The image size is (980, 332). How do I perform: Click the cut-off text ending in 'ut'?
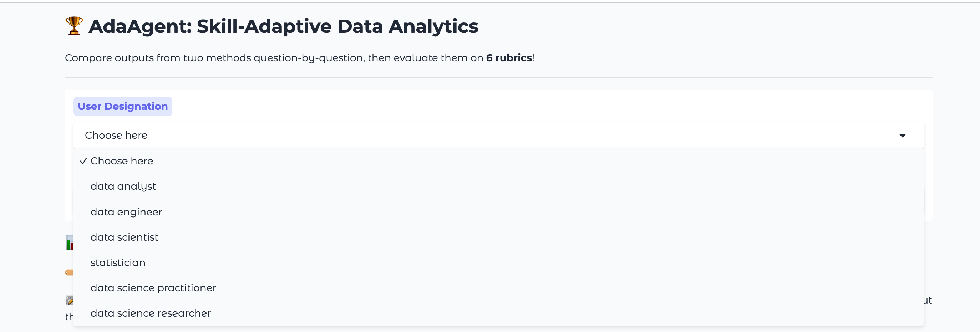[928, 300]
